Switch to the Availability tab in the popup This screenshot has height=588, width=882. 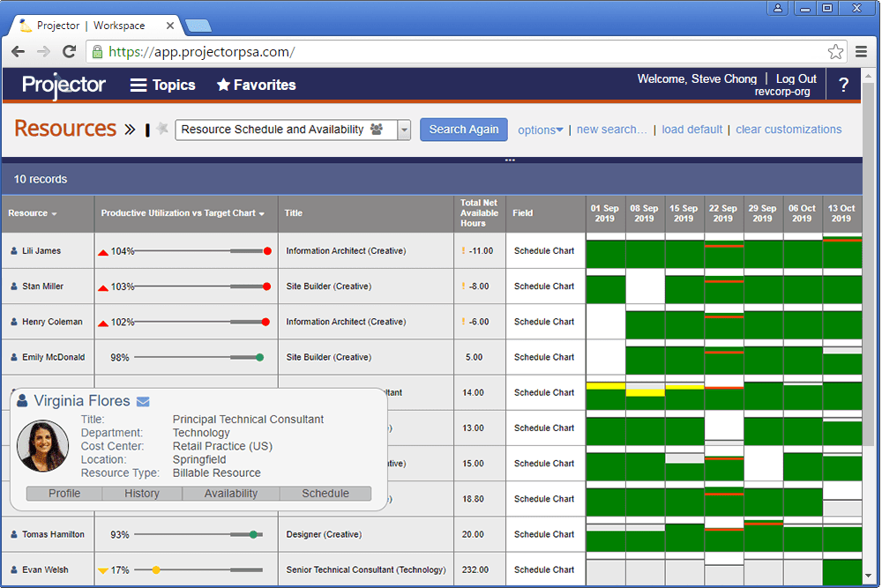coord(231,494)
